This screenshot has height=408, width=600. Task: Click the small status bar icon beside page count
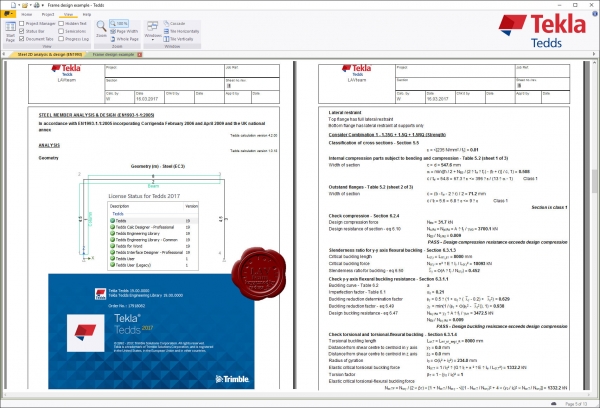[x=553, y=404]
